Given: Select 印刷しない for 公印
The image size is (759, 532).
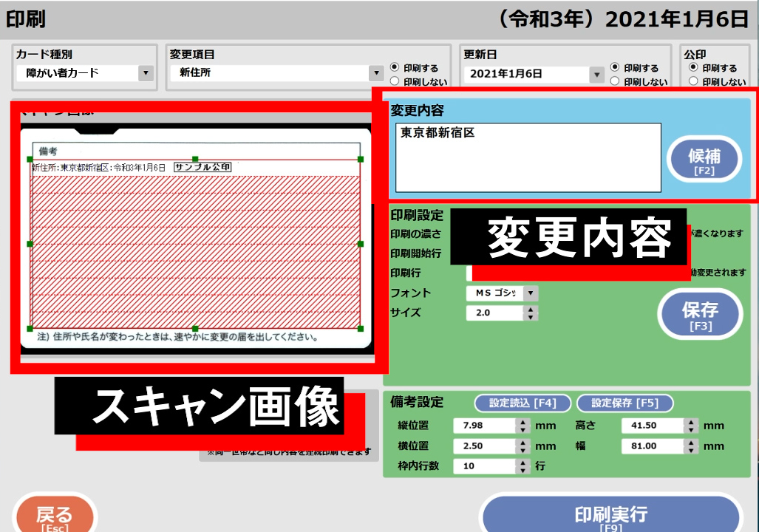Looking at the screenshot, I should point(693,81).
